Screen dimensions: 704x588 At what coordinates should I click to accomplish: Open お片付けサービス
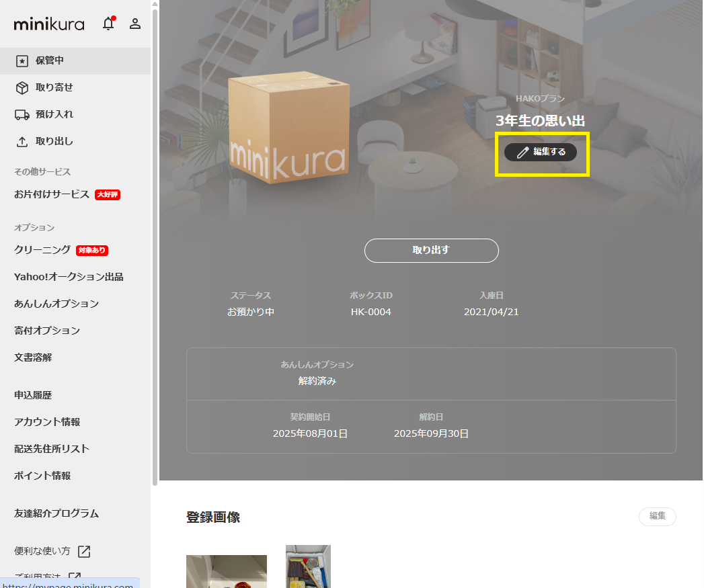coord(52,194)
